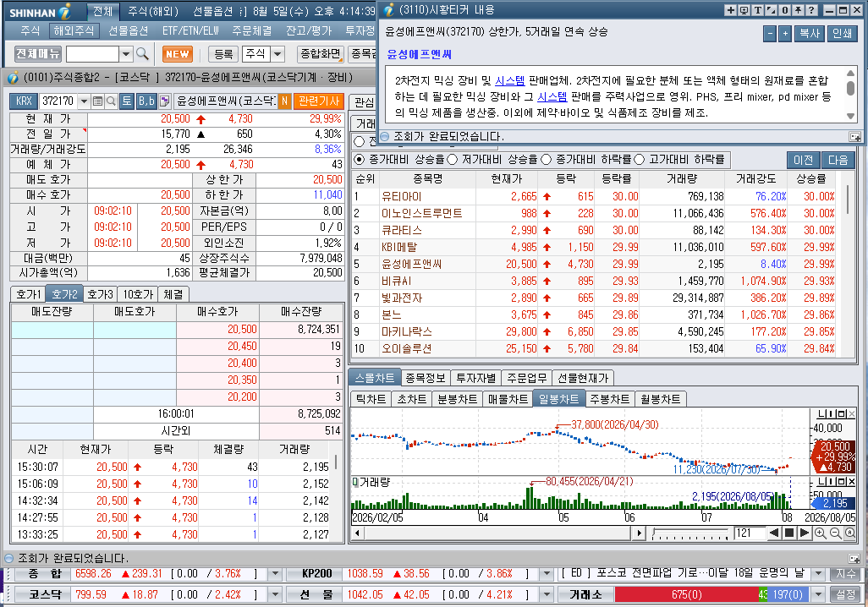Open the 투자자별 tab
868x607 pixels.
[x=475, y=378]
